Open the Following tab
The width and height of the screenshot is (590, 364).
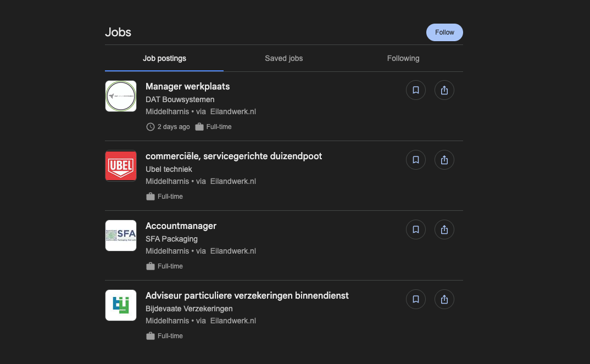[403, 58]
